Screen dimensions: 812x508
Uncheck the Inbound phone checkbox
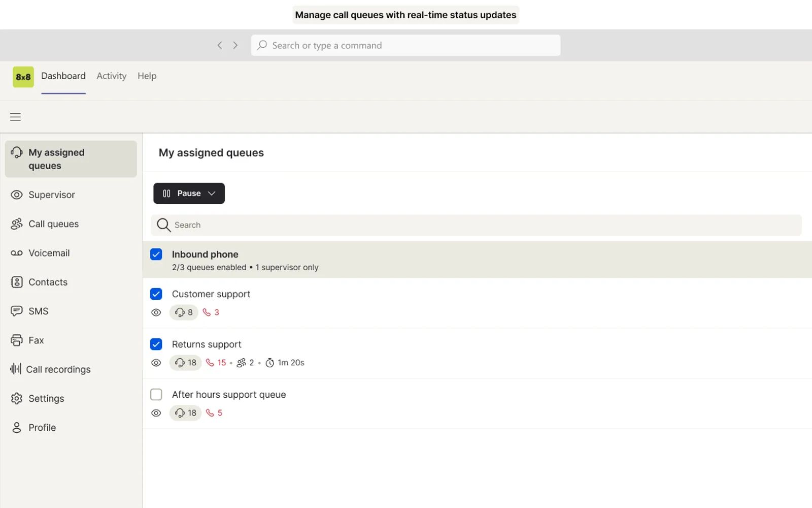tap(156, 254)
